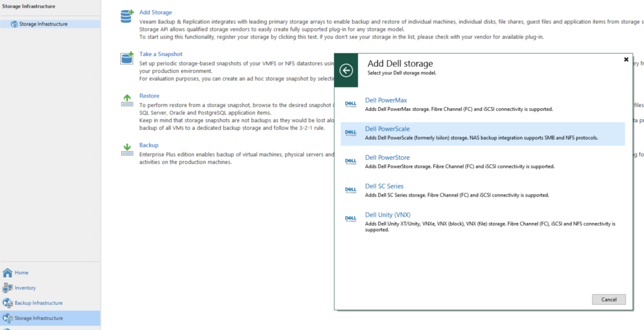Choose Dell PowerScale storage model
This screenshot has width=644, height=330.
[x=387, y=129]
